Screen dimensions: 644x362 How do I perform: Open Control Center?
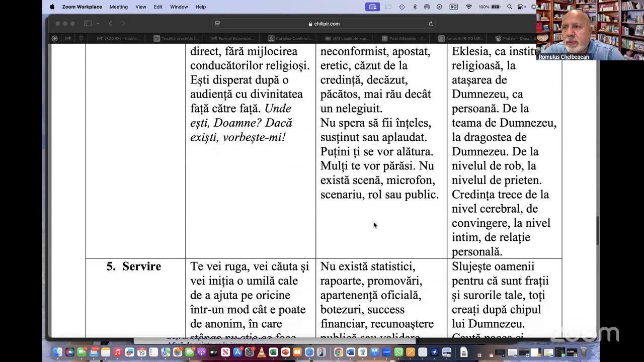click(x=520, y=7)
